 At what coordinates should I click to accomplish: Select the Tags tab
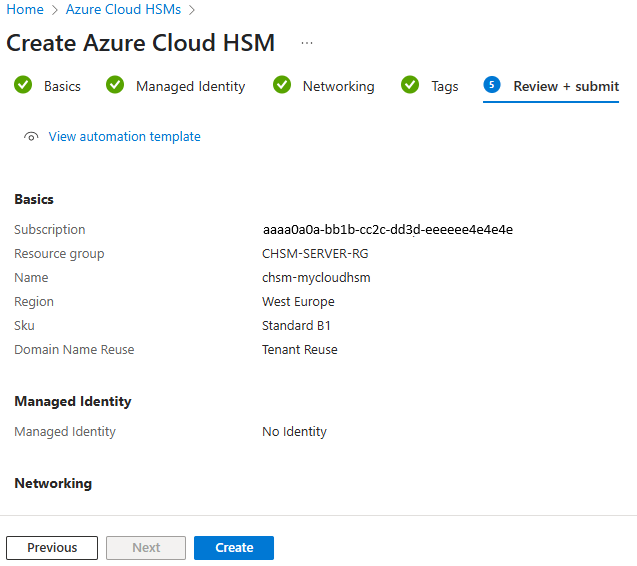tap(445, 87)
